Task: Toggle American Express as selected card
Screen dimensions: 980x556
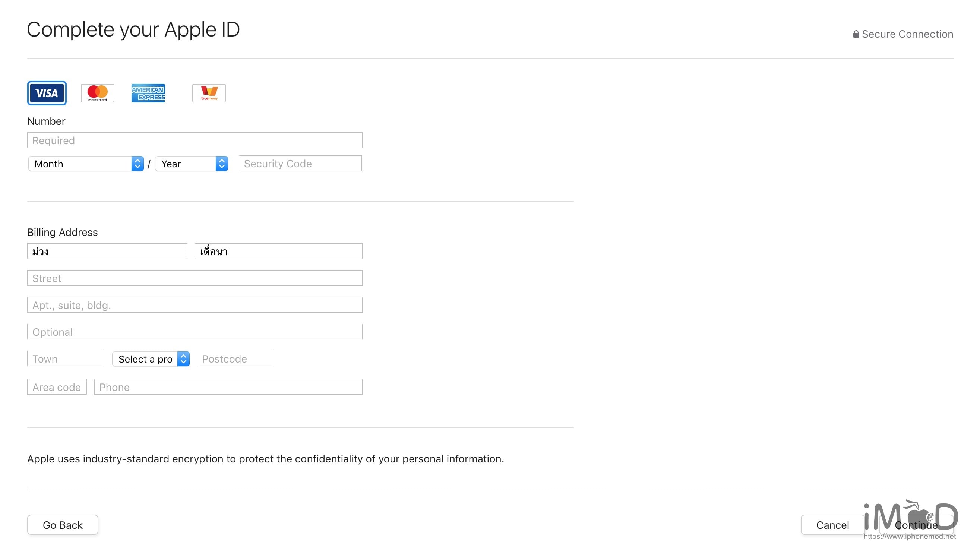Action: pos(148,93)
